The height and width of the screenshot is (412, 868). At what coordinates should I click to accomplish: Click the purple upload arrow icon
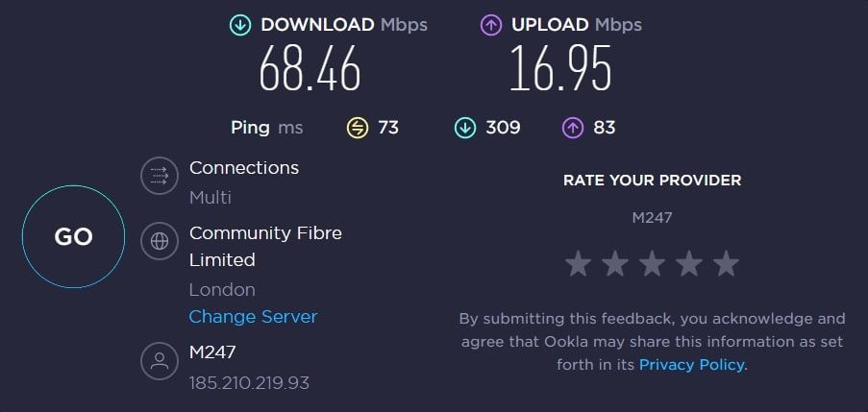tap(490, 24)
